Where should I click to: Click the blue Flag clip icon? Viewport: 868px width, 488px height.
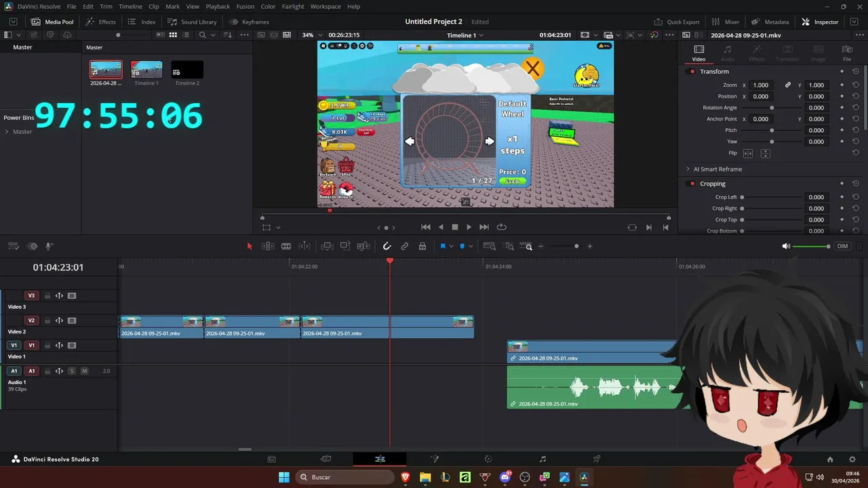[x=443, y=246]
